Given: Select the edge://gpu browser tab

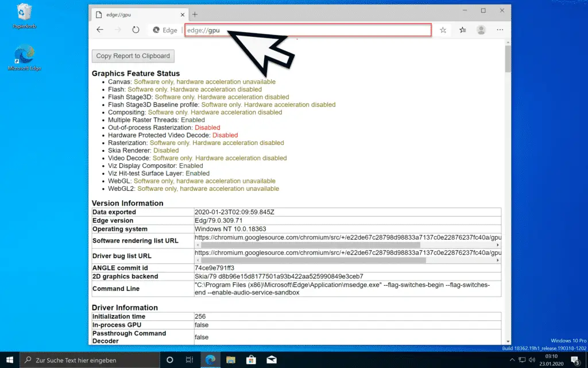Looking at the screenshot, I should pyautogui.click(x=140, y=14).
